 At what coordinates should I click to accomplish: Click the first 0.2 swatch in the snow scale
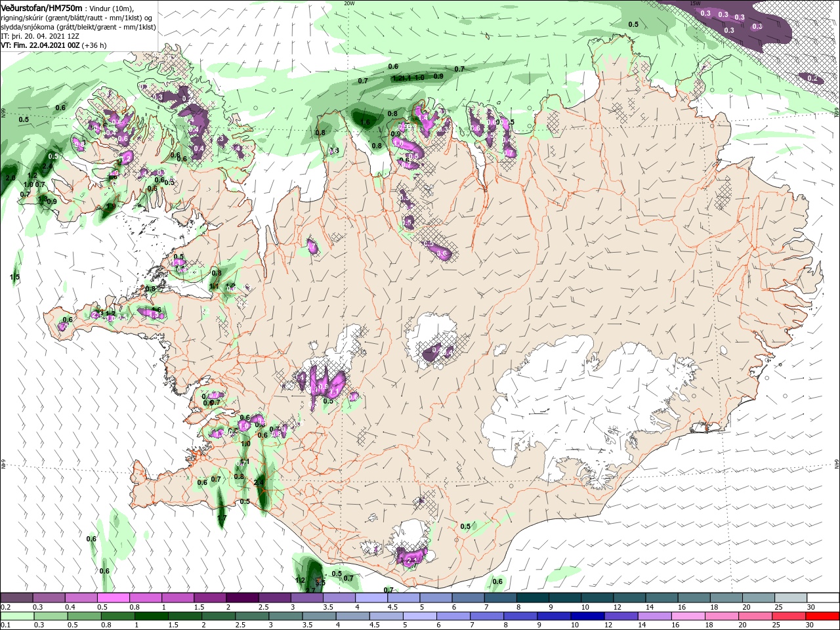[x=16, y=598]
